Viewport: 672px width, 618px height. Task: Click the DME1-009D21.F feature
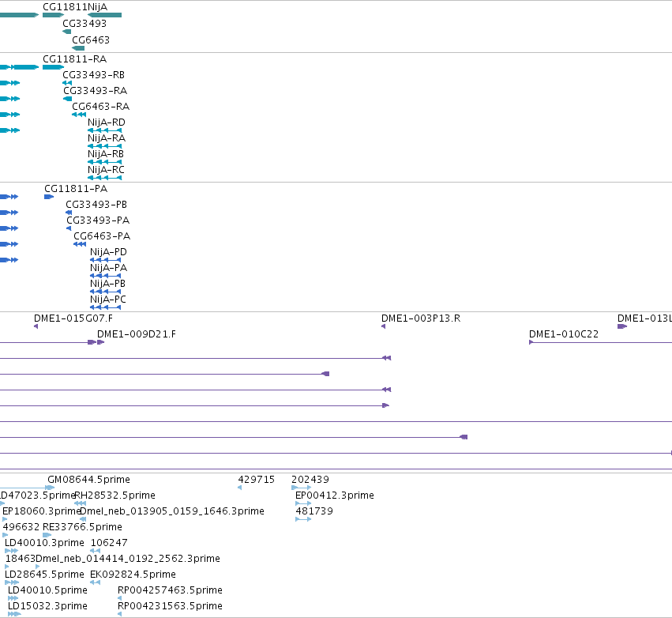[x=101, y=342]
